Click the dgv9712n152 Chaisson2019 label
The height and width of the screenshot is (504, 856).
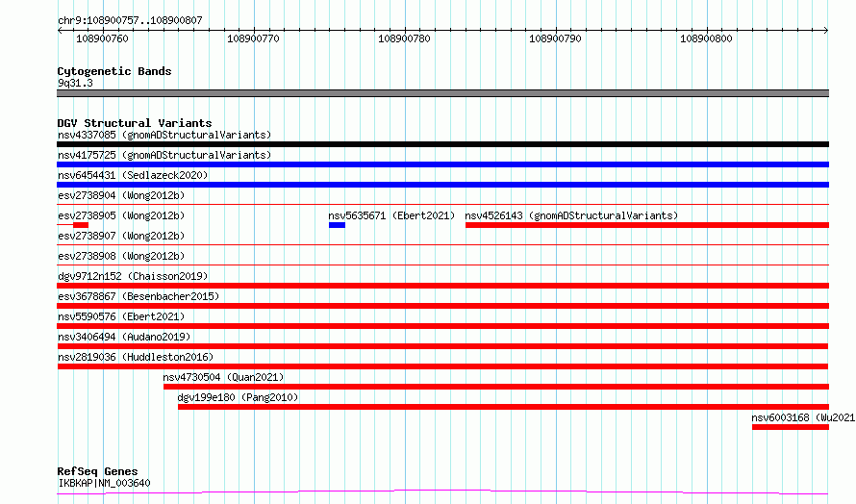coord(133,276)
